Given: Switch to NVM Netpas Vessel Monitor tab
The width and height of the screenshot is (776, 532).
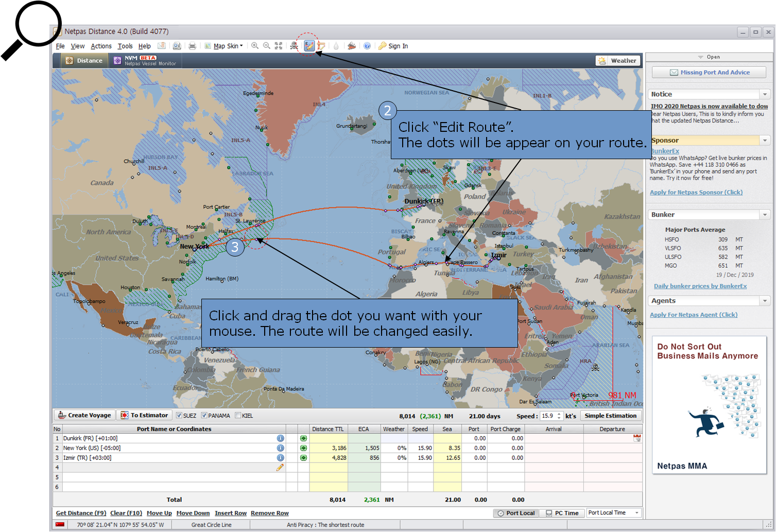Looking at the screenshot, I should 145,61.
